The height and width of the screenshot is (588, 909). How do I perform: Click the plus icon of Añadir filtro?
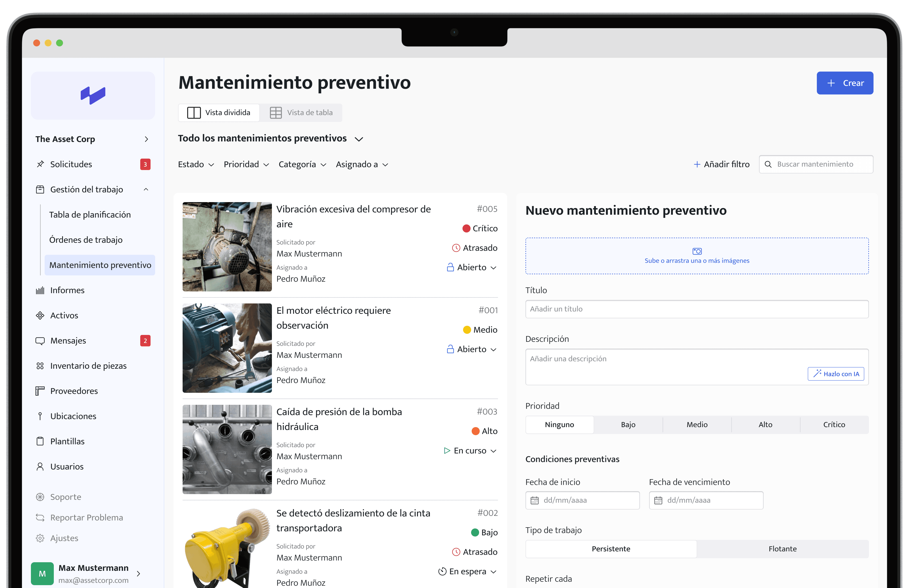pos(697,164)
